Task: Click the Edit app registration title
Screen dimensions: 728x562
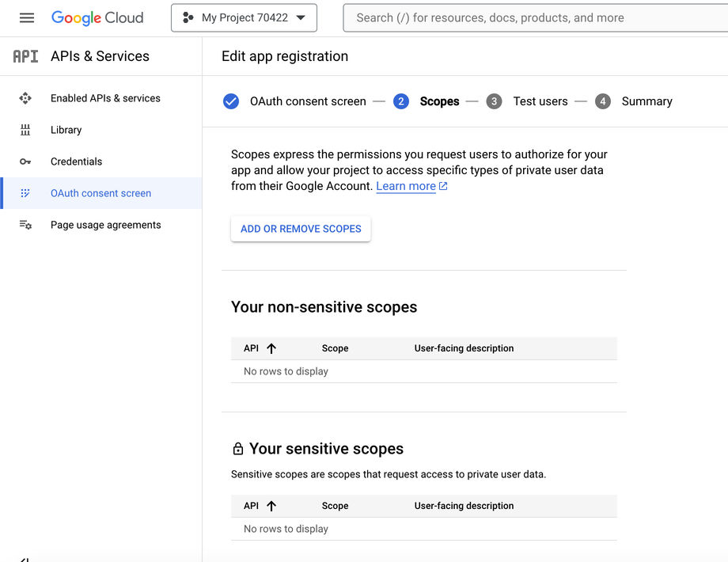Action: click(285, 56)
